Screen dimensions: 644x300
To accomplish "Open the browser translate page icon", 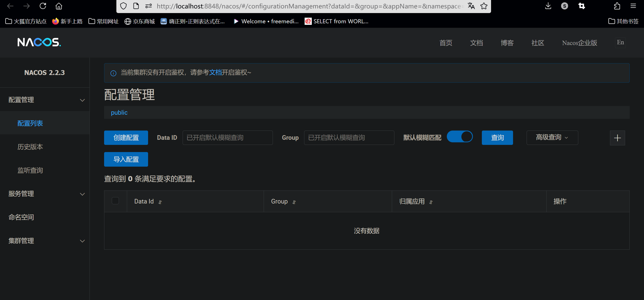I will tap(471, 6).
